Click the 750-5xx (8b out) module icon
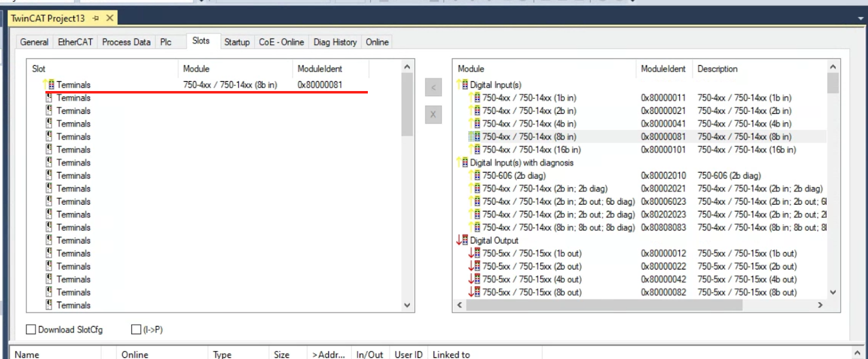The width and height of the screenshot is (868, 359). pyautogui.click(x=475, y=292)
